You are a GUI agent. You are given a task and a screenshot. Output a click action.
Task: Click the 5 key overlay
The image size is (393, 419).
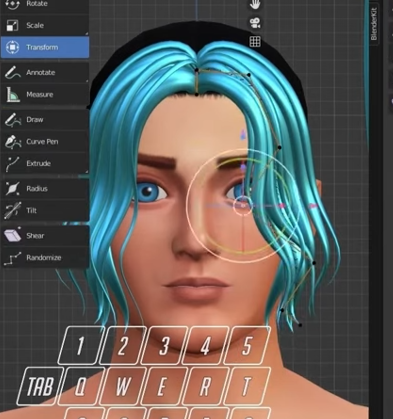coord(247,346)
